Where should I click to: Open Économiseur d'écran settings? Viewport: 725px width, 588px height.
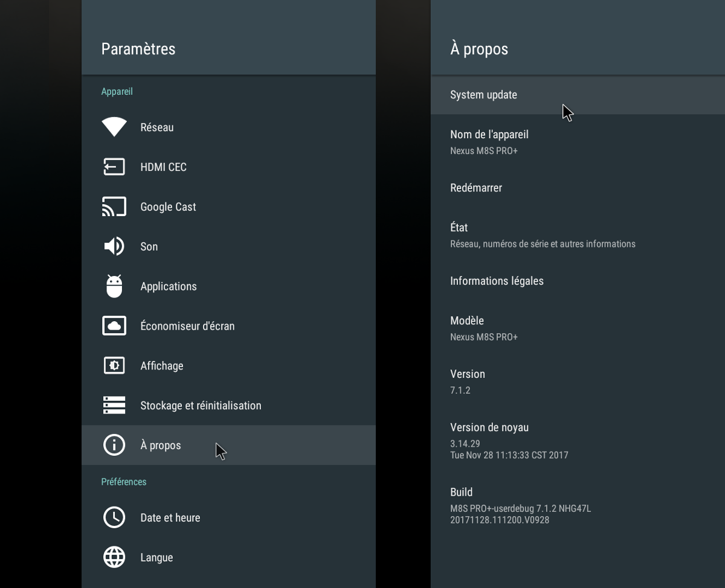click(x=228, y=326)
